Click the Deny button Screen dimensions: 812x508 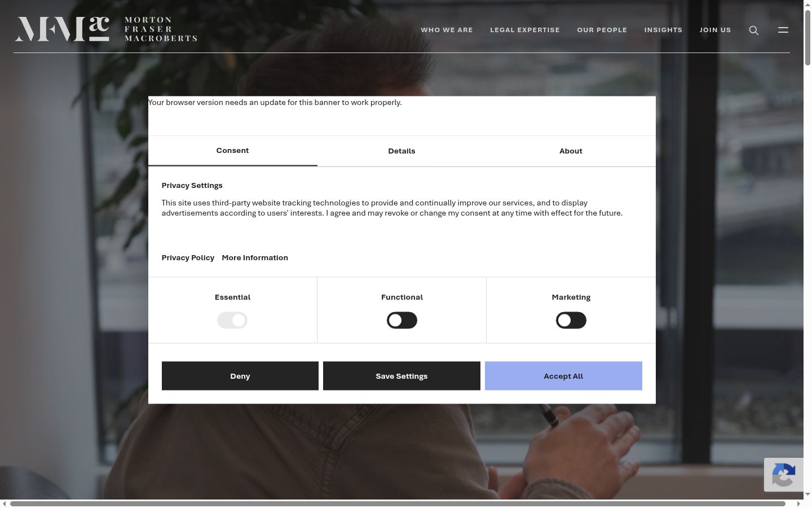point(240,376)
